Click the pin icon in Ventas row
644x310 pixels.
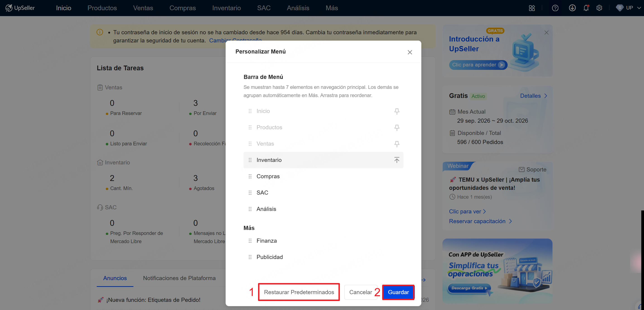coord(397,144)
